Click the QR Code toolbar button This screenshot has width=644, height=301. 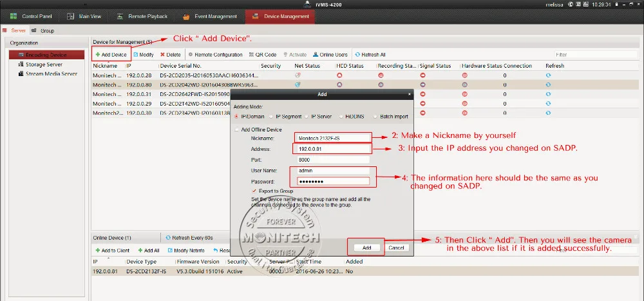tap(263, 55)
